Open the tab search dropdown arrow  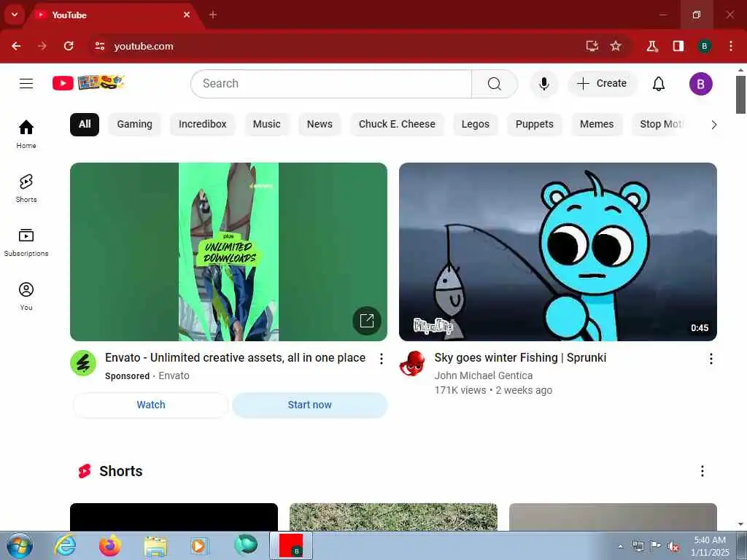pos(15,15)
